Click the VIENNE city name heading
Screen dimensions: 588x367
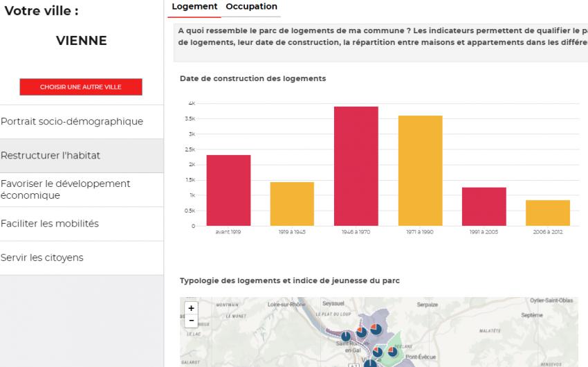coord(82,41)
